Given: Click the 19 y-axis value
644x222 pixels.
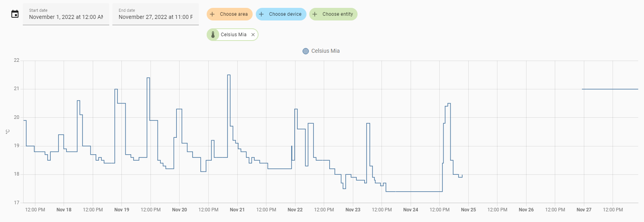Looking at the screenshot, I should (x=17, y=146).
